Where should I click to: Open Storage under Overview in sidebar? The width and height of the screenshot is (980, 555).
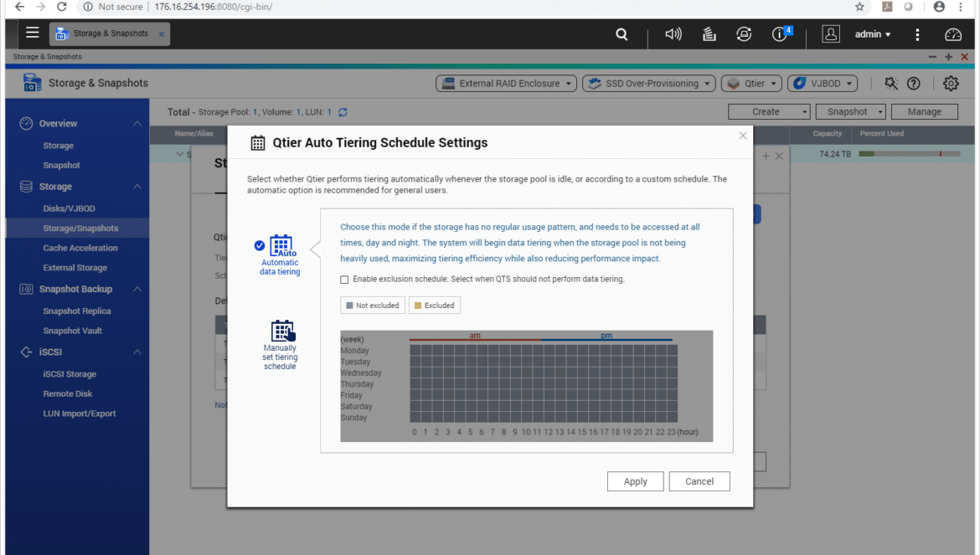tap(58, 146)
